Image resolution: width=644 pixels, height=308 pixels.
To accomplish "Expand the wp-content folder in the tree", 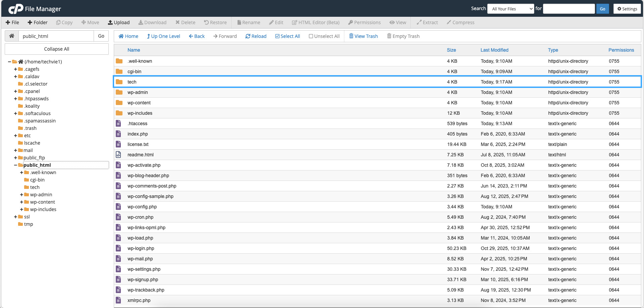I will (21, 202).
